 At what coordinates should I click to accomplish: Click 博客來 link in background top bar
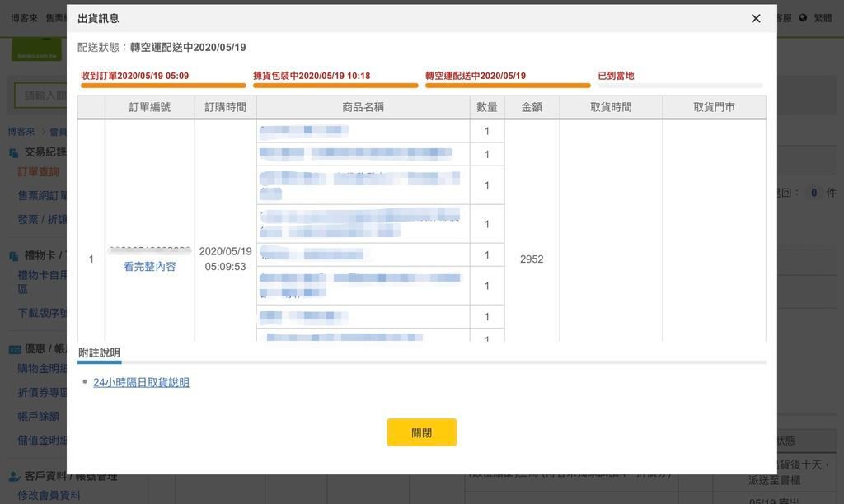click(24, 18)
